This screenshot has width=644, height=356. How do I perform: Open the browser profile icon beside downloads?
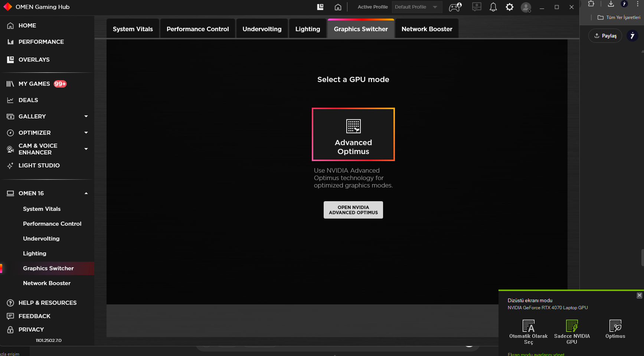point(624,4)
